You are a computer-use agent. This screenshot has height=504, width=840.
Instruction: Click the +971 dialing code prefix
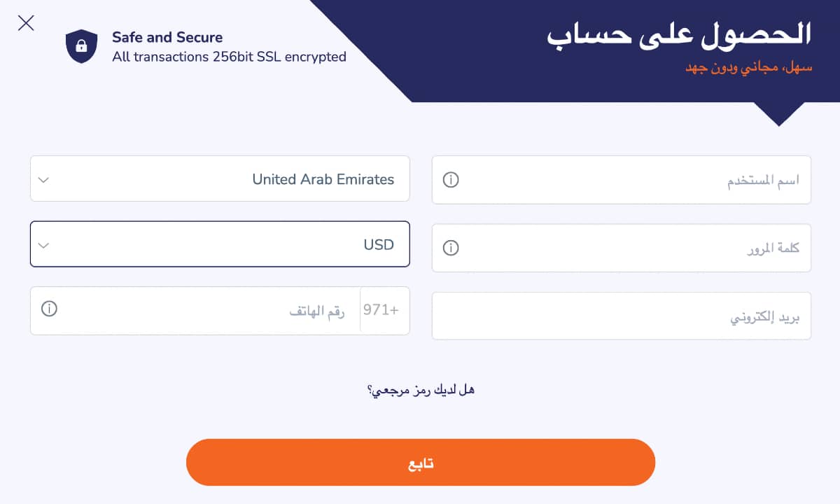tap(381, 310)
